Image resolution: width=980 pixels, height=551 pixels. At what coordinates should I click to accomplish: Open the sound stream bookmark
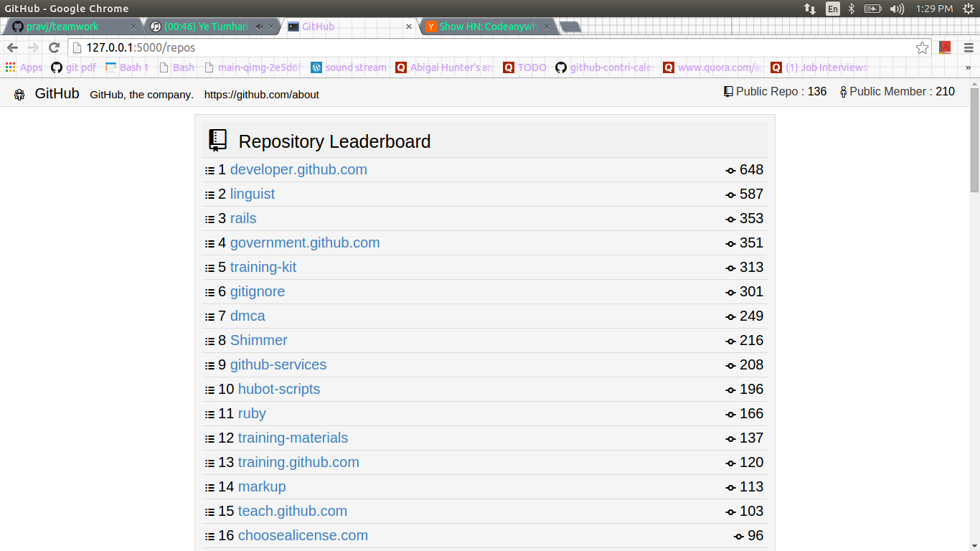pyautogui.click(x=349, y=67)
